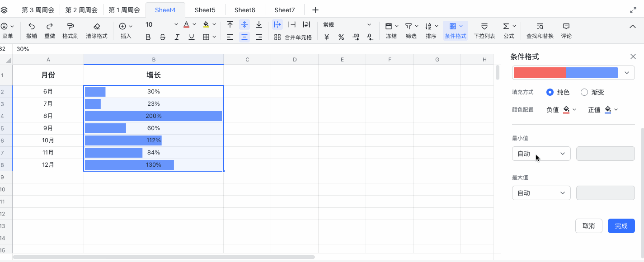
Task: Apply strikethrough formatting
Action: tap(162, 37)
